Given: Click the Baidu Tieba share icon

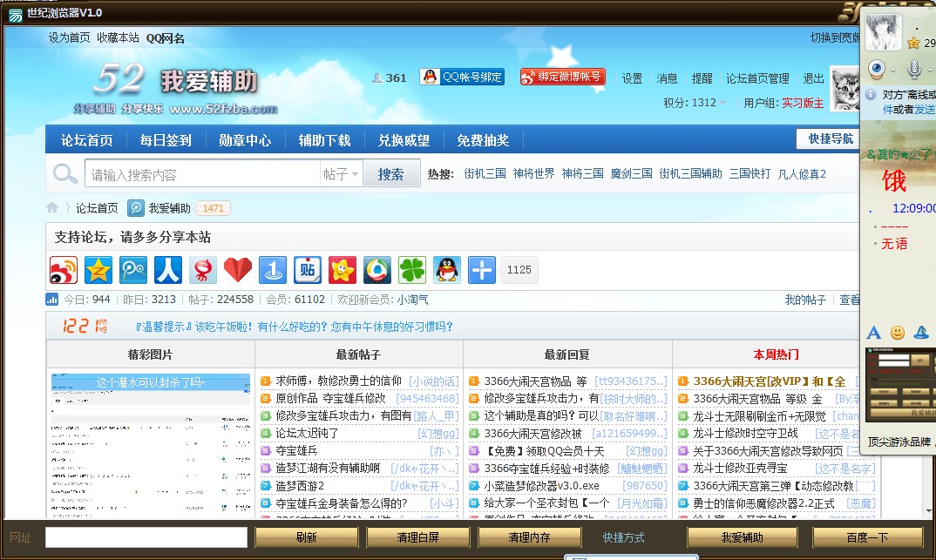Looking at the screenshot, I should point(308,270).
